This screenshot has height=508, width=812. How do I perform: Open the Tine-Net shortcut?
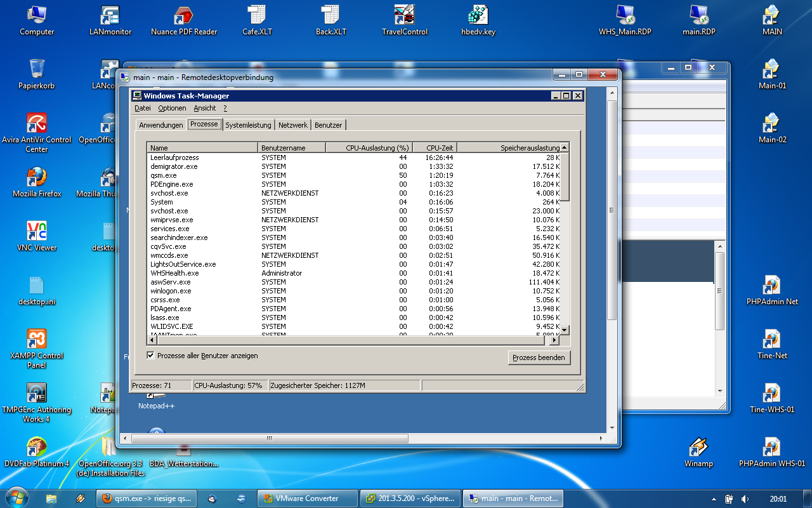pyautogui.click(x=772, y=344)
